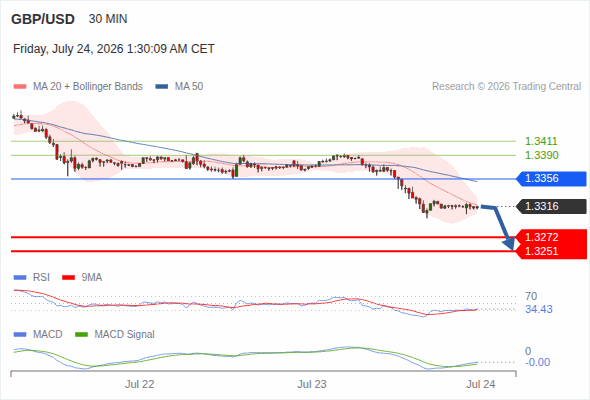Click the Jul 22 date axis marker
Image resolution: width=590 pixels, height=400 pixels.
pos(140,384)
